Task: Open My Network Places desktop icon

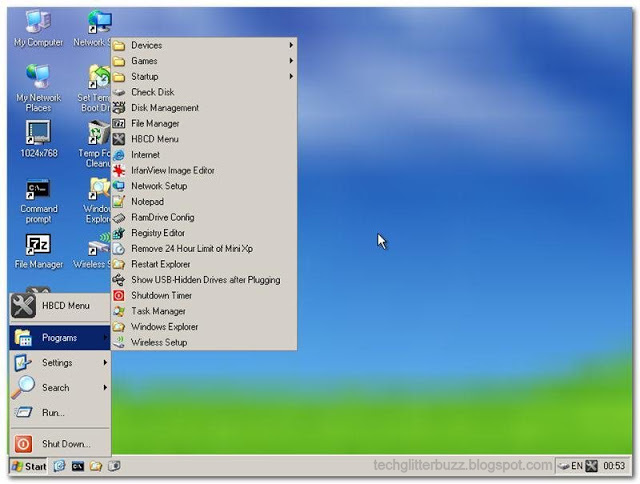Action: (38, 88)
